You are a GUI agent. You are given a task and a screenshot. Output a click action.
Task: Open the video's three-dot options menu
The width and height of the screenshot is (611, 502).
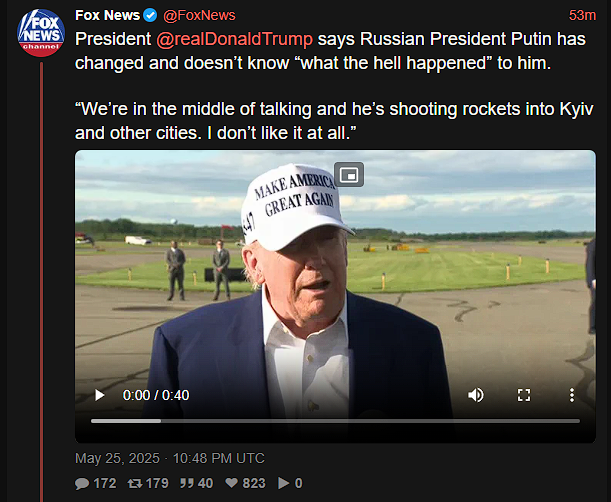(571, 395)
